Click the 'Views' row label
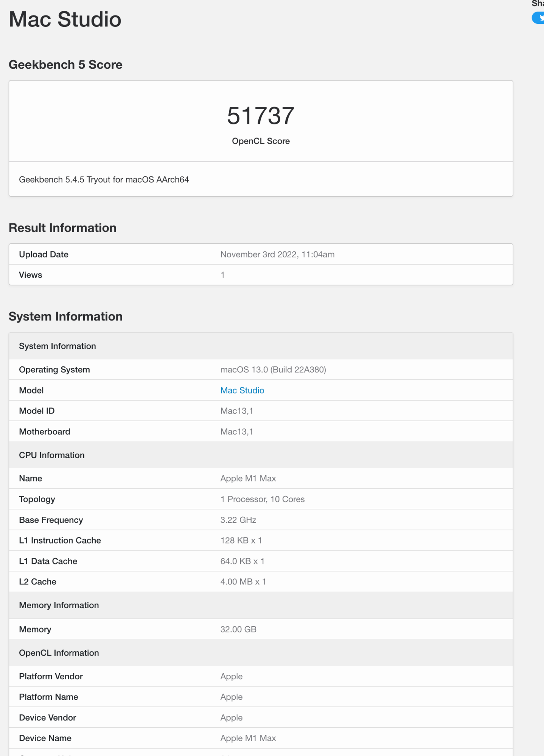Viewport: 544px width, 756px height. click(x=31, y=275)
